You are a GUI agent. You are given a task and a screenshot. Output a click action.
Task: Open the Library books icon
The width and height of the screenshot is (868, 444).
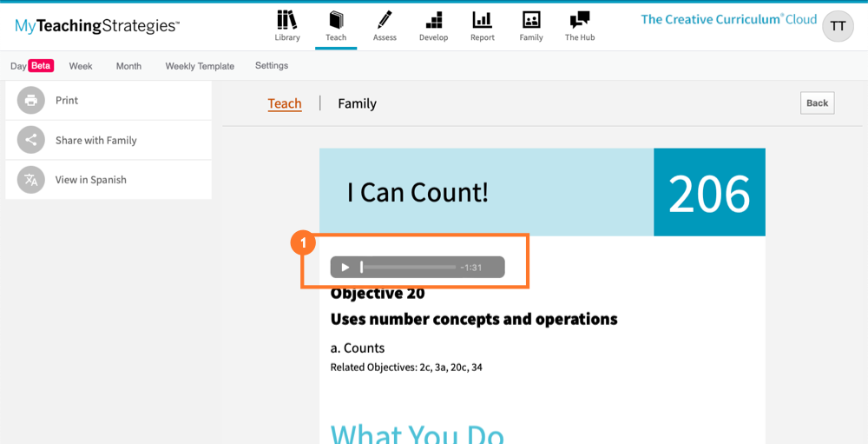point(286,20)
